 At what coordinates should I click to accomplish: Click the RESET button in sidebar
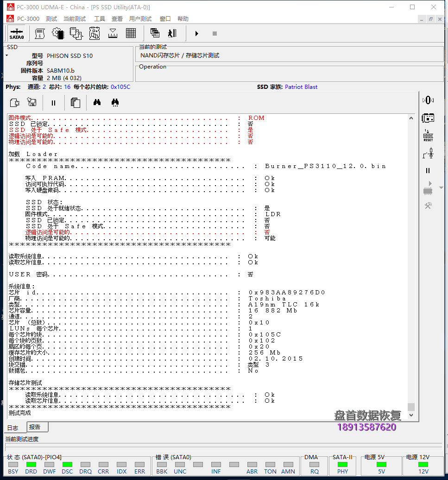coord(428,135)
